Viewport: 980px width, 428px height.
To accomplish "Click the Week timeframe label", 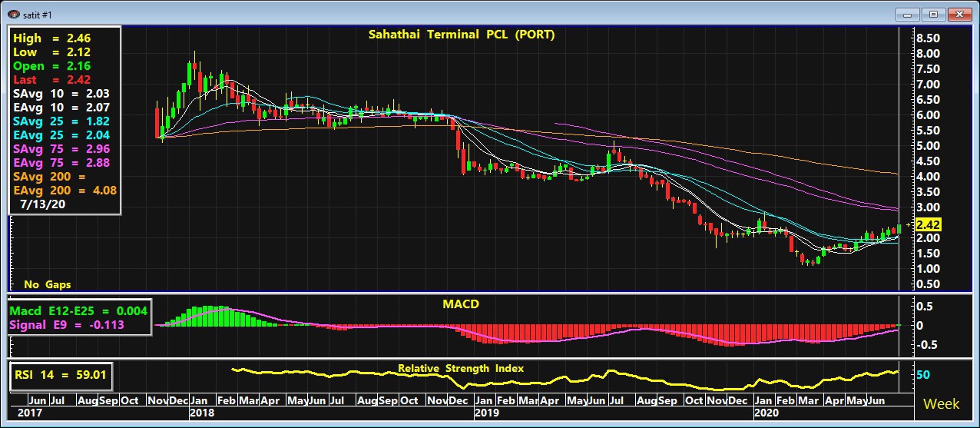I will (x=942, y=403).
